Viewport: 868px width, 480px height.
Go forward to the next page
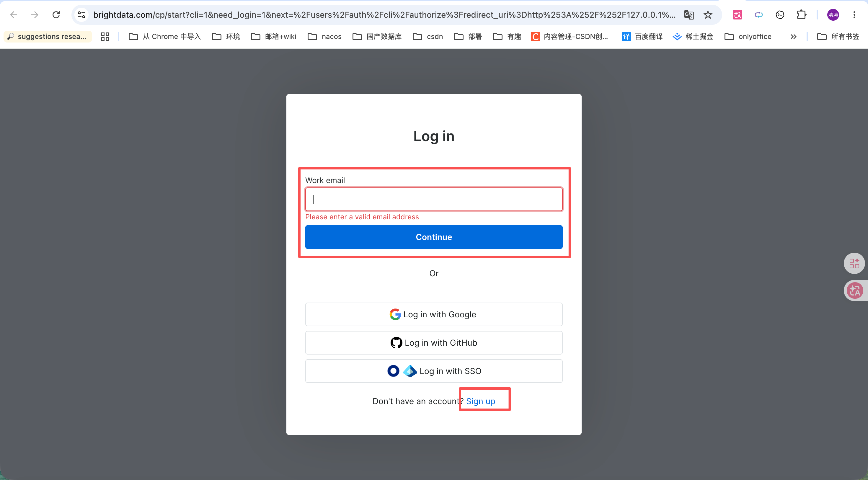tap(35, 15)
